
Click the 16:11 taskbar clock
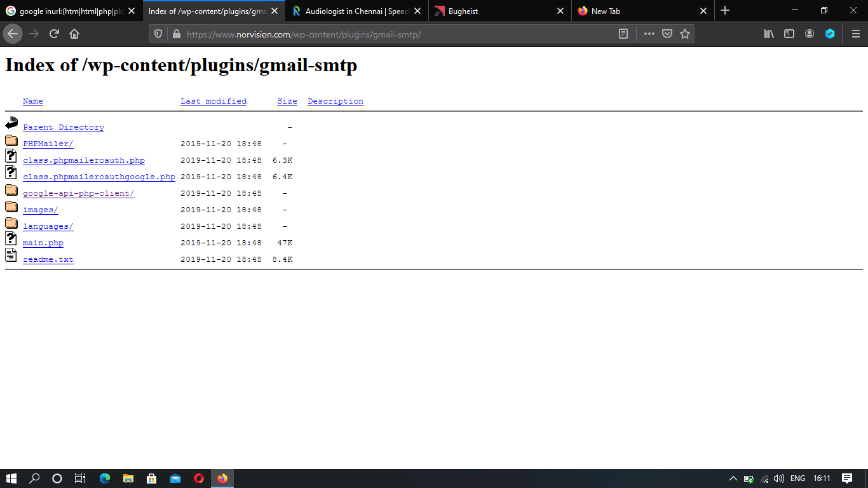822,478
